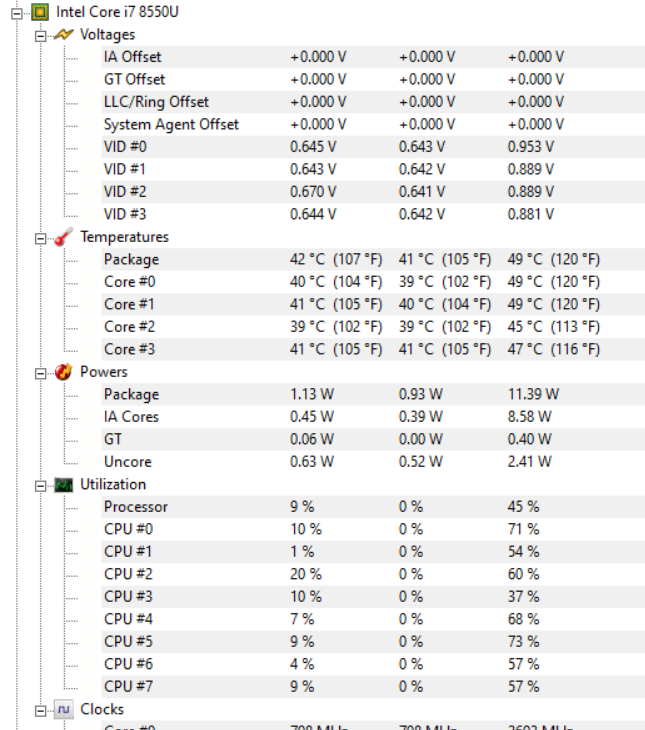This screenshot has width=645, height=730.
Task: Select the Package row under Temperatures
Action: (x=373, y=259)
